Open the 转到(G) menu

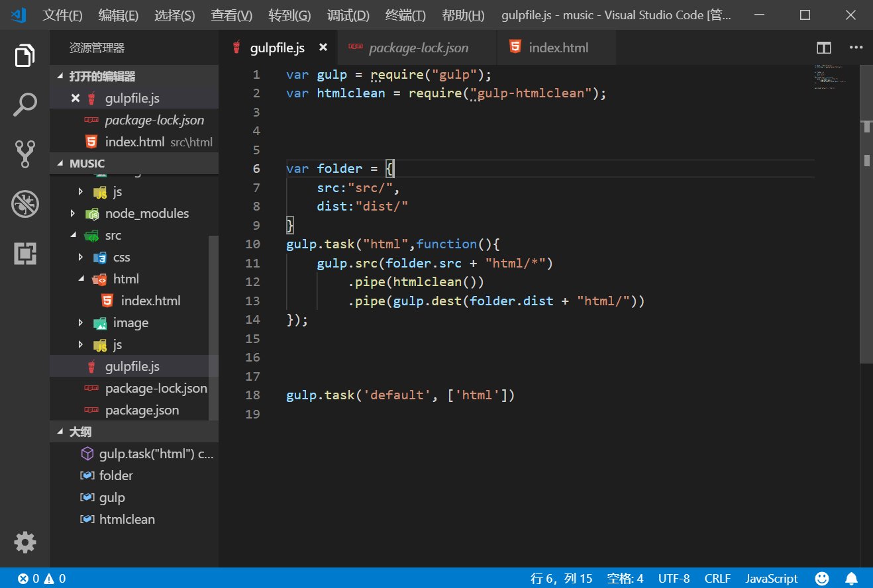pyautogui.click(x=290, y=15)
